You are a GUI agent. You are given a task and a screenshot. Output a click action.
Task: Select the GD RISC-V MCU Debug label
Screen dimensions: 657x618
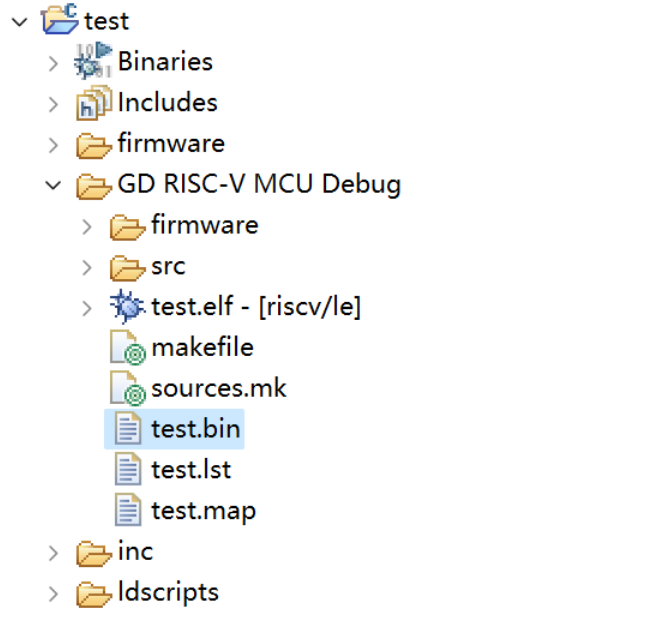click(x=259, y=185)
